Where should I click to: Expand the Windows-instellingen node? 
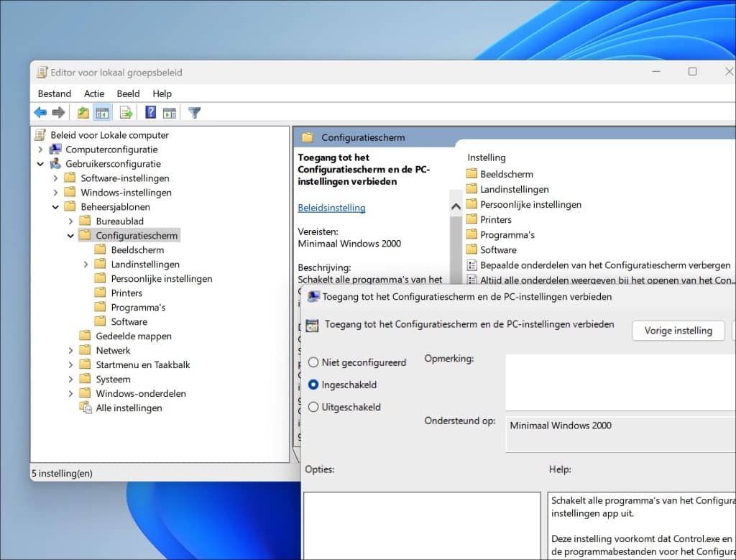(x=55, y=193)
